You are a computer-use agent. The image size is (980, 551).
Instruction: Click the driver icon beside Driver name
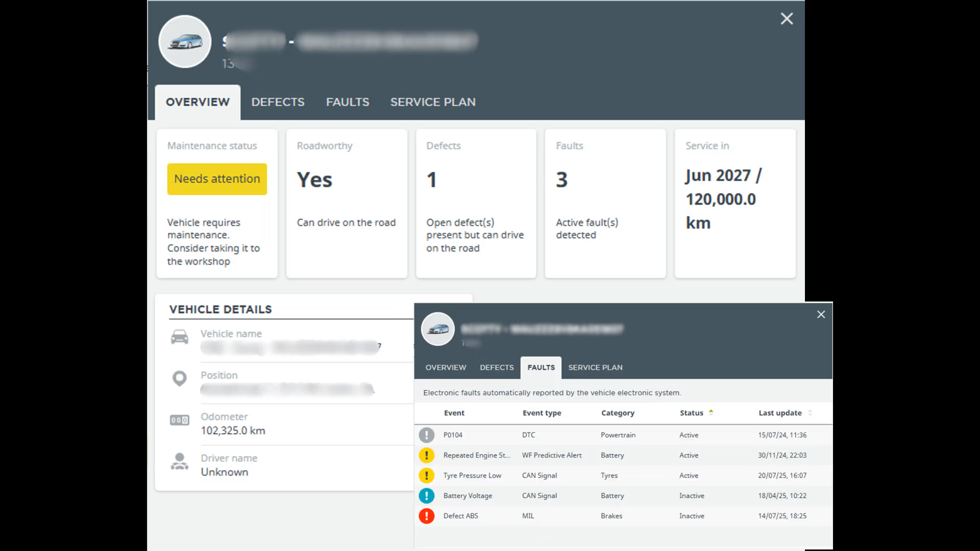[x=179, y=462]
